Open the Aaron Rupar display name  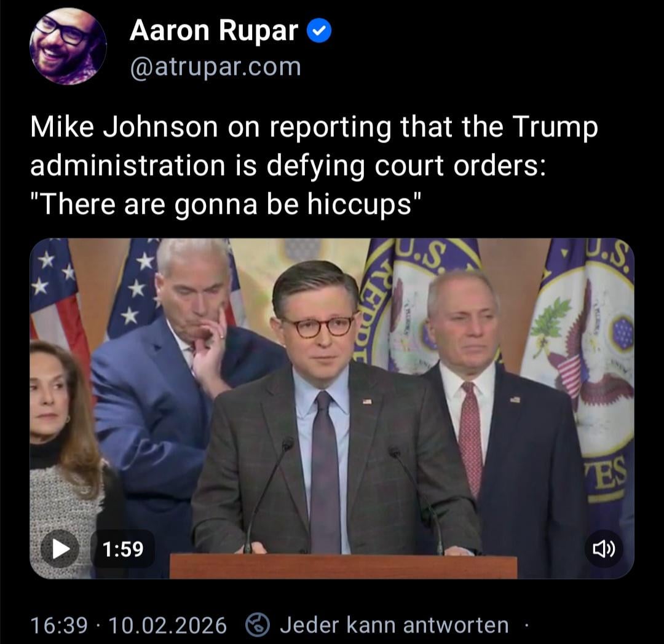coord(214,31)
